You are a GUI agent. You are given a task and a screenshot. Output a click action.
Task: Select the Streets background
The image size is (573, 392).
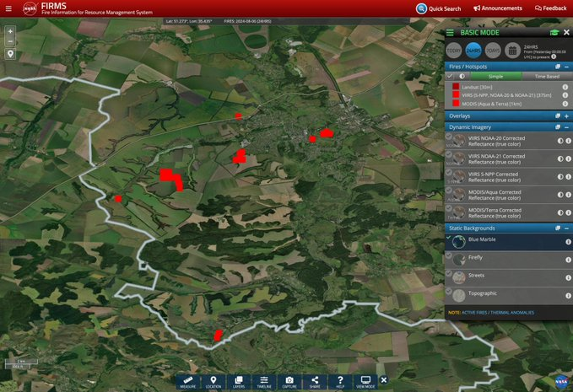coord(508,277)
